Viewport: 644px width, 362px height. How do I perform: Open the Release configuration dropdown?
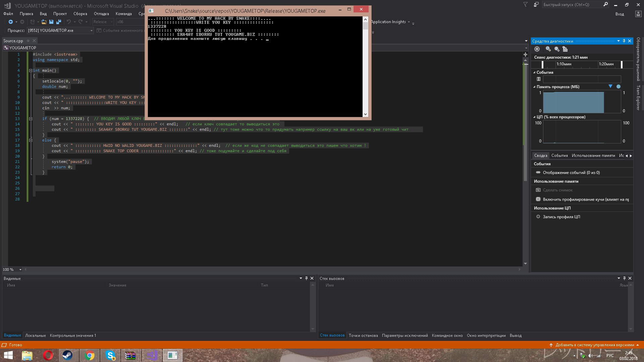(x=103, y=22)
